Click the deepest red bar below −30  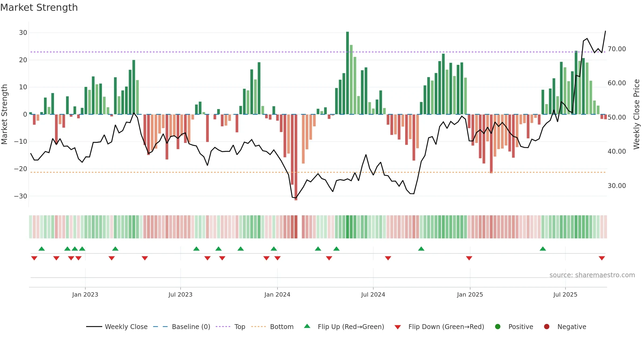pyautogui.click(x=296, y=157)
